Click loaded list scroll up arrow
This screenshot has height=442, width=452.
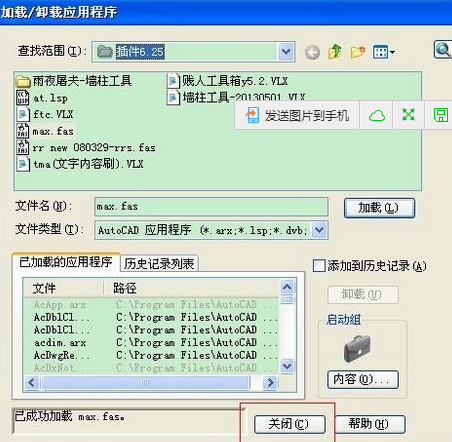[287, 287]
